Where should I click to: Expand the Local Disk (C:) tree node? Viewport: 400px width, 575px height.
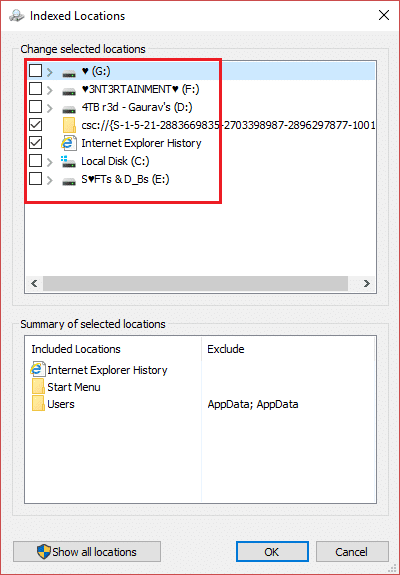(50, 162)
